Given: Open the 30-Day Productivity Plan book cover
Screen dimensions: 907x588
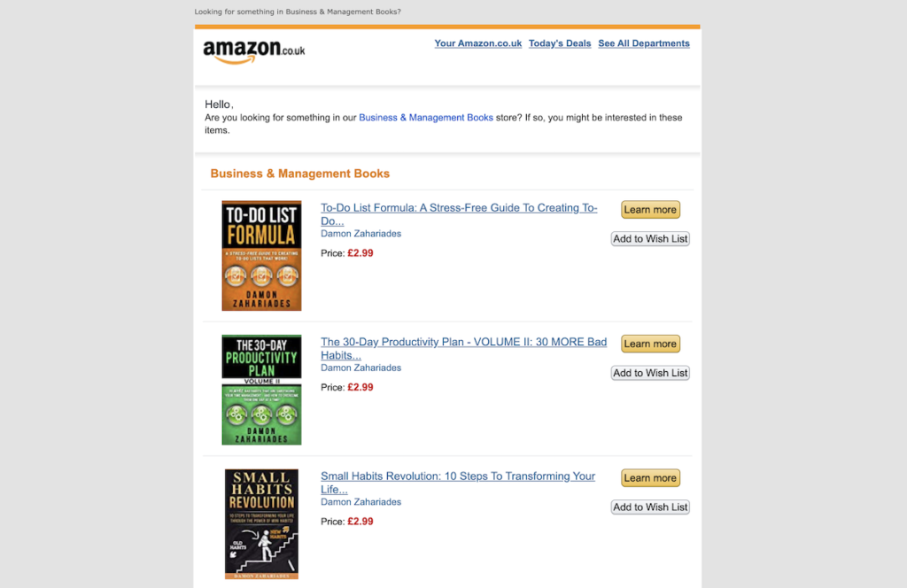Looking at the screenshot, I should click(261, 390).
